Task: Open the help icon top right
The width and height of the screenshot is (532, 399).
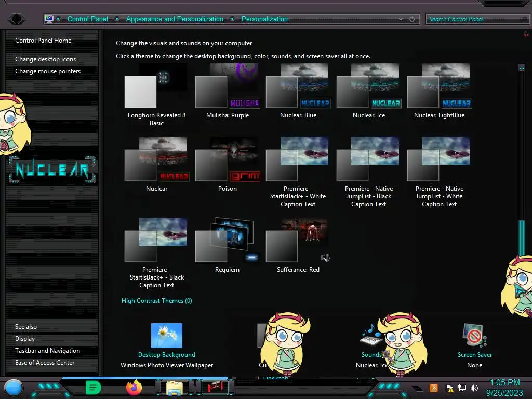Action: pyautogui.click(x=526, y=34)
